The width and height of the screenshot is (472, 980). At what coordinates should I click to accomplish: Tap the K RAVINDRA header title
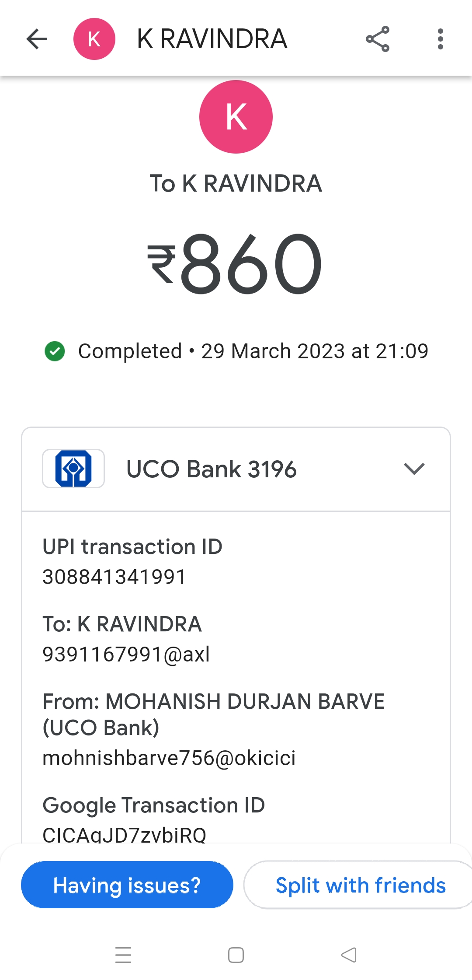point(212,39)
